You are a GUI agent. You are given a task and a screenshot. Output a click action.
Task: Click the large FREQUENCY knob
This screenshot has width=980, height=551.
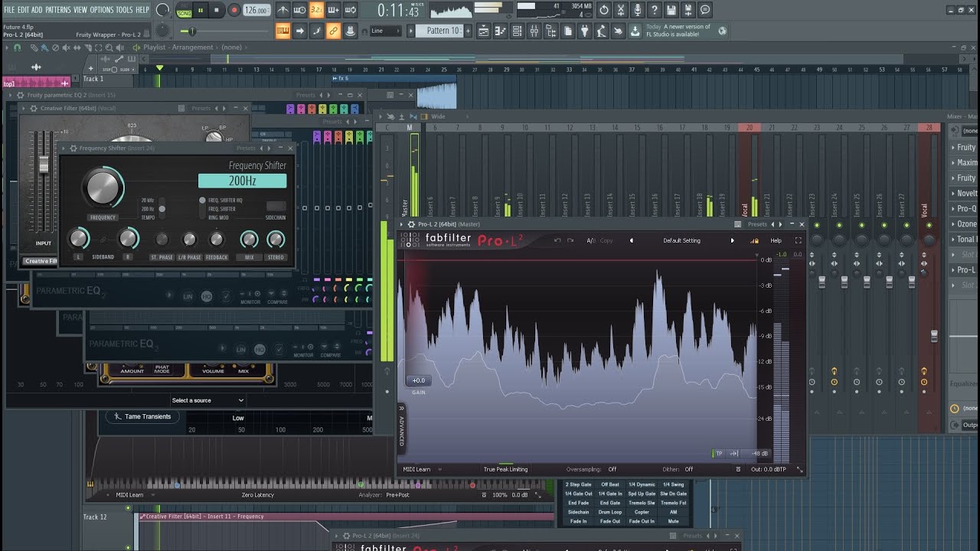103,187
